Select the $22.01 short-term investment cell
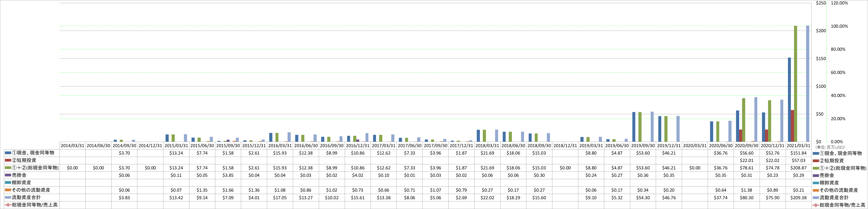Screen dimensions: 868x209 click(x=747, y=161)
